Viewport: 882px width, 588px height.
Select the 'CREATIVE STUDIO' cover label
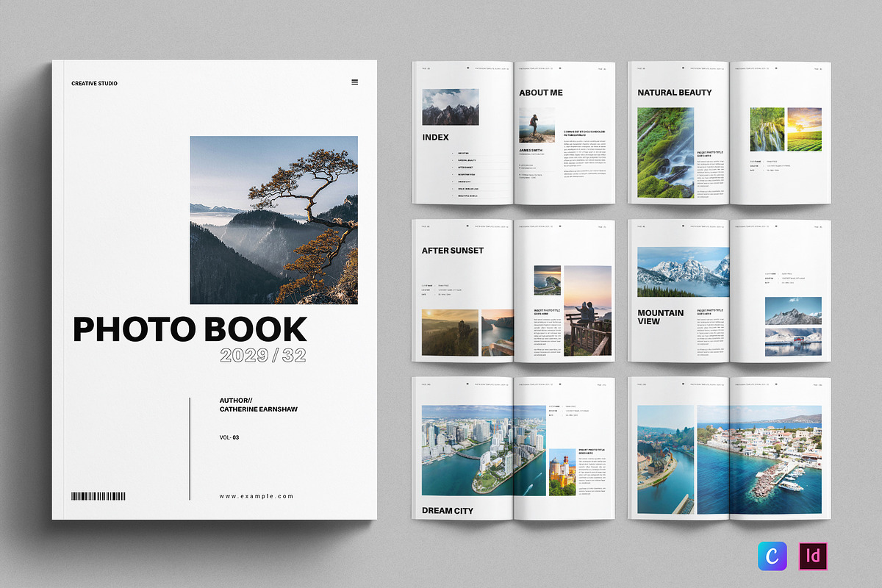pyautogui.click(x=94, y=83)
